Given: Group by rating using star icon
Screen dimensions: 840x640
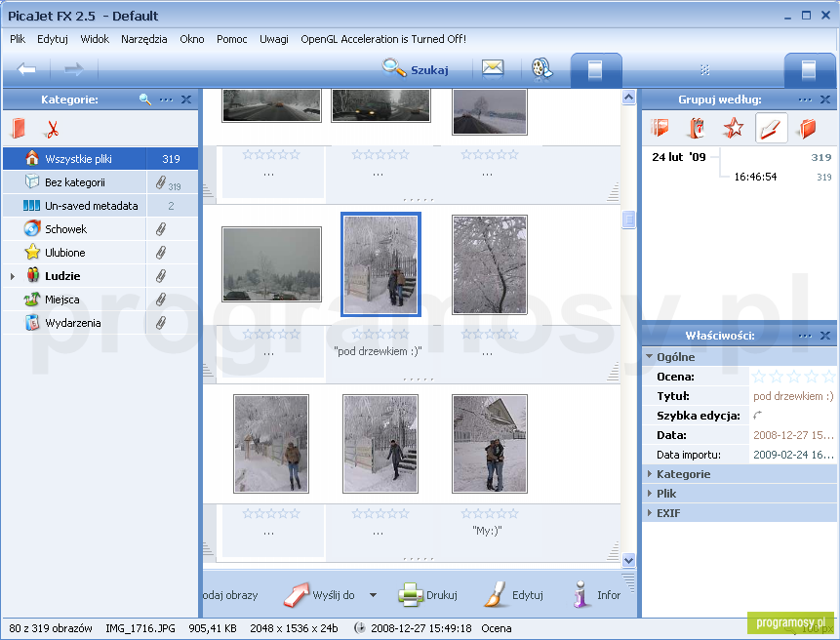Looking at the screenshot, I should pyautogui.click(x=734, y=128).
